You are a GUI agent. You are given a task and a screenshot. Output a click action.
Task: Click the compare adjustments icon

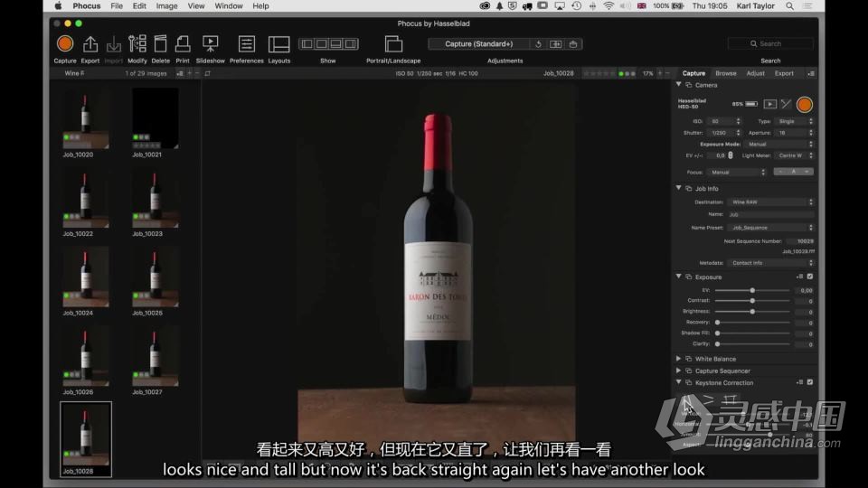point(556,43)
